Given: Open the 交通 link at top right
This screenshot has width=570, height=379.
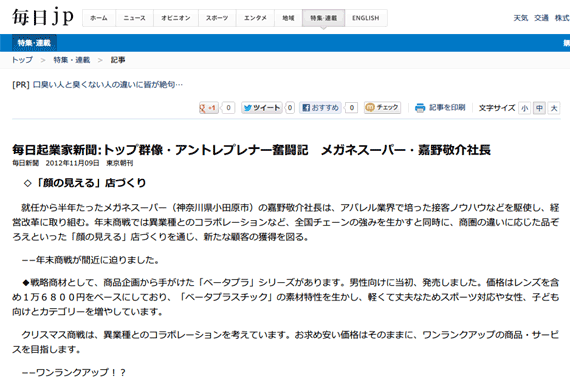Looking at the screenshot, I should coord(541,18).
